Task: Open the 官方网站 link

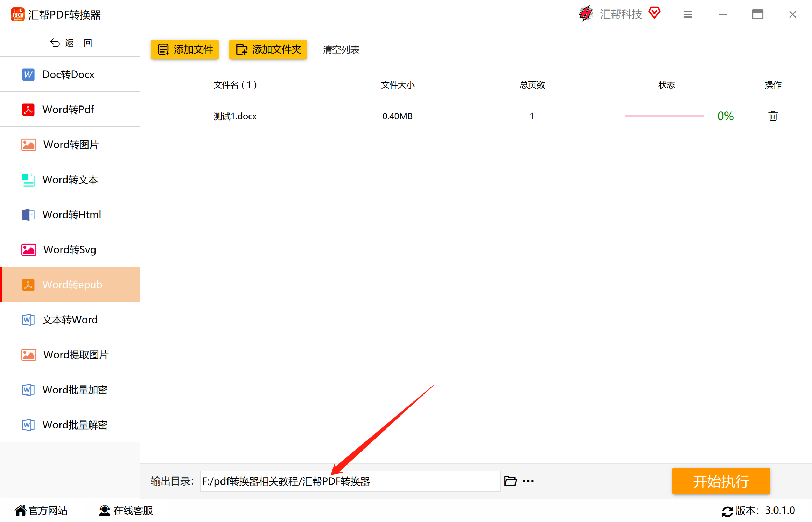Action: click(x=41, y=511)
